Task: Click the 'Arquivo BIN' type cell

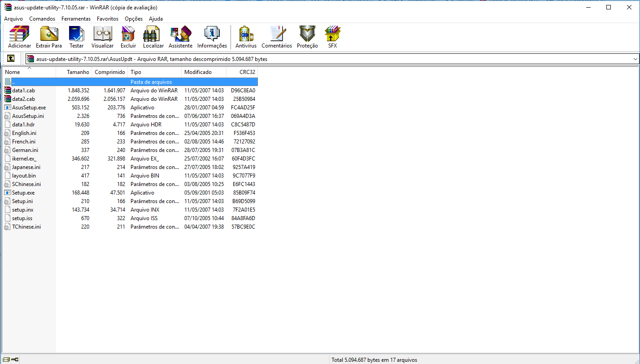Action: coord(145,176)
